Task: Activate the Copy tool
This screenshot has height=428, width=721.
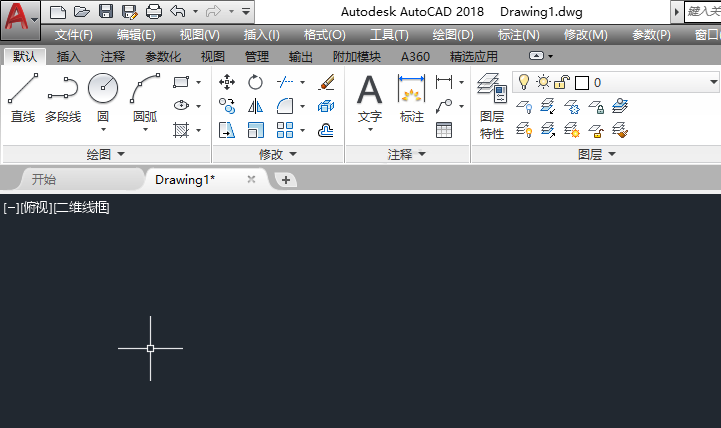Action: point(227,106)
